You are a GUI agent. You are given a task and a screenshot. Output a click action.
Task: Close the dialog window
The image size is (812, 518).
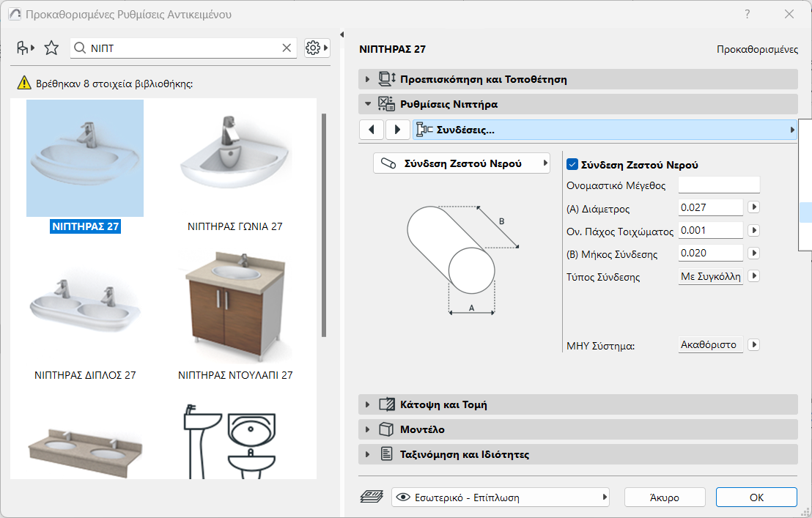point(789,14)
